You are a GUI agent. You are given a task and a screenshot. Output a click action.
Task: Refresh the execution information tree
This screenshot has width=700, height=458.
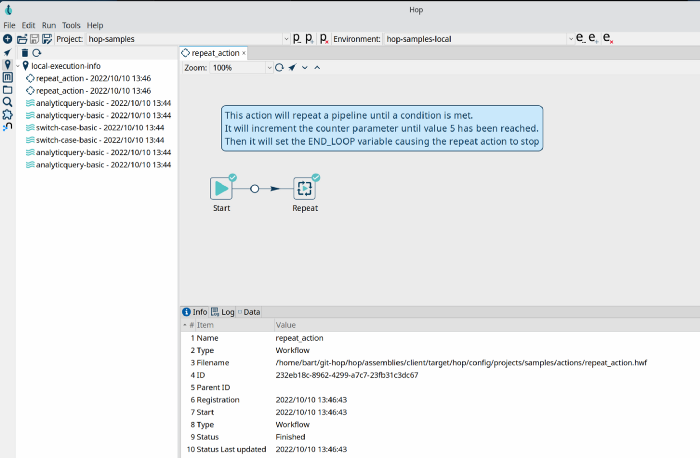tap(37, 53)
